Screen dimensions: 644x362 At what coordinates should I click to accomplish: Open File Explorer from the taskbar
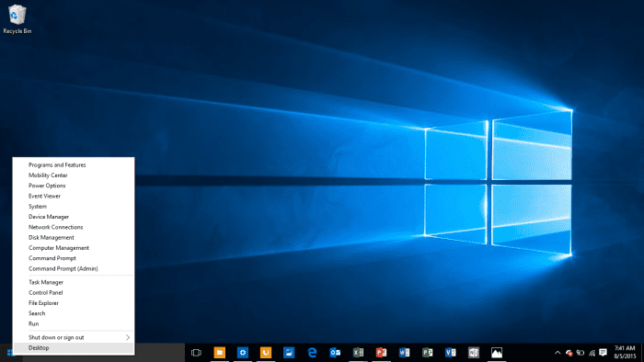220,353
